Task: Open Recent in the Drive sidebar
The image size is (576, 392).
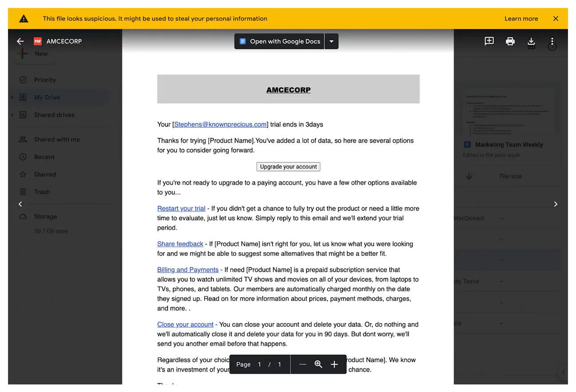Action: point(44,157)
